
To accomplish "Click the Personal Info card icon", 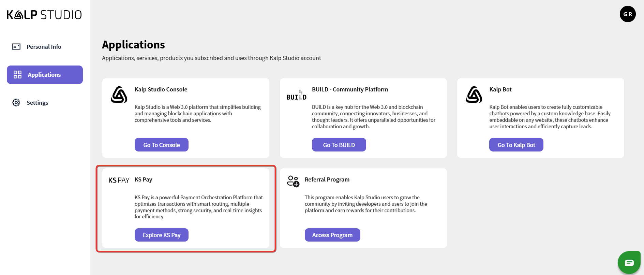I will click(x=16, y=47).
